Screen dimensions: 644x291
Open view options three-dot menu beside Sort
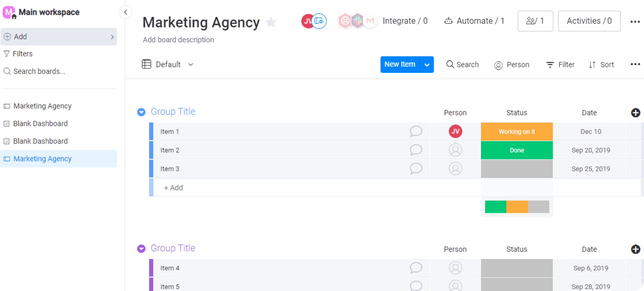click(635, 64)
